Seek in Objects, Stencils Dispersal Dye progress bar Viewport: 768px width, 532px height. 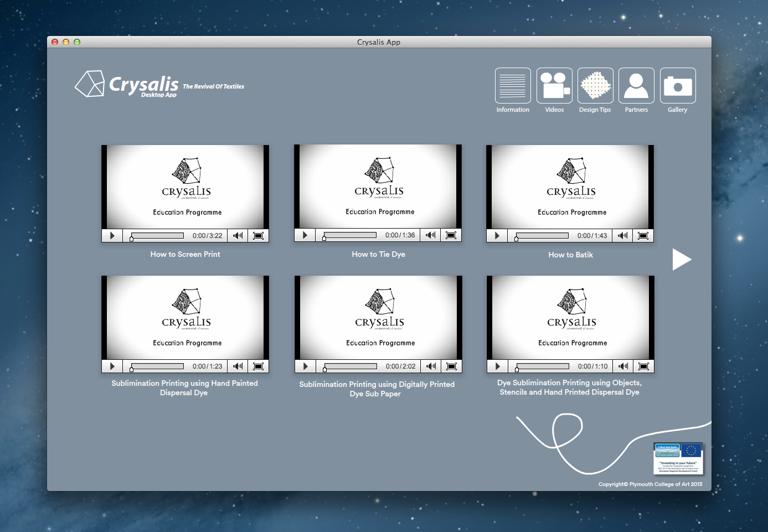[542, 366]
